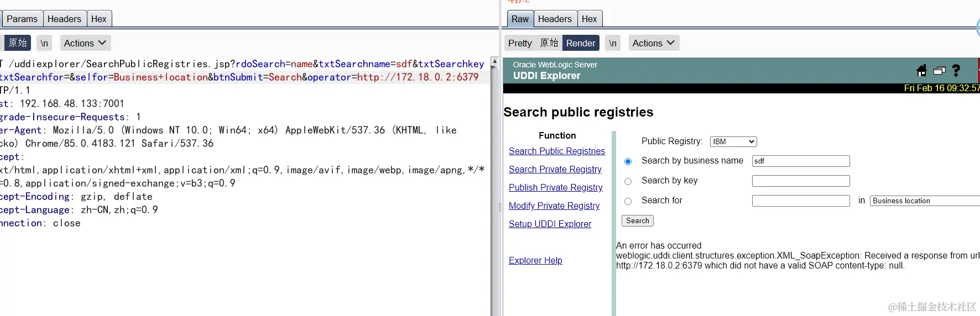Image resolution: width=980 pixels, height=316 pixels.
Task: Select Search for radio button
Action: [x=628, y=201]
